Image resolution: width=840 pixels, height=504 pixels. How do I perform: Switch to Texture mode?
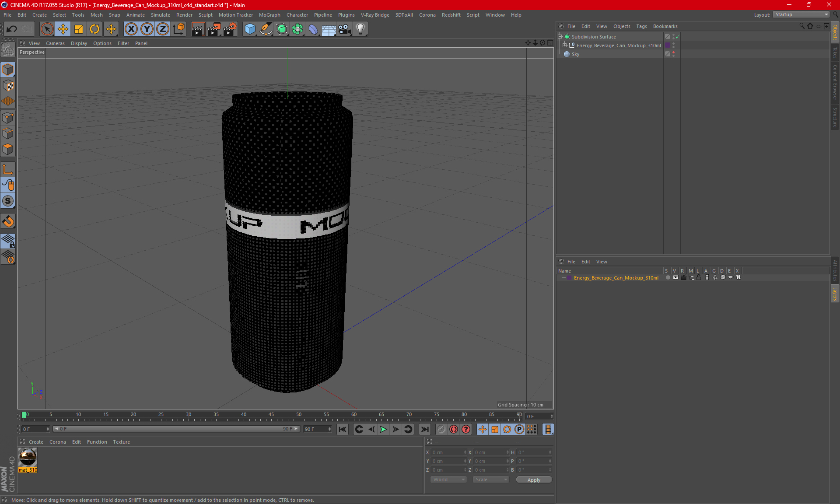(x=8, y=86)
